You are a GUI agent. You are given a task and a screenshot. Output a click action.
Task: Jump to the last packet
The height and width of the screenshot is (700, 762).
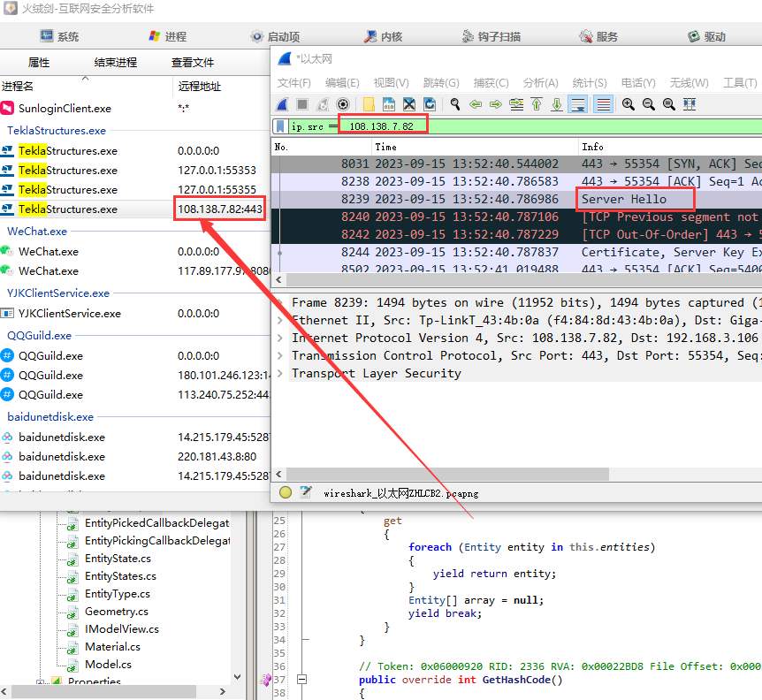pos(557,104)
